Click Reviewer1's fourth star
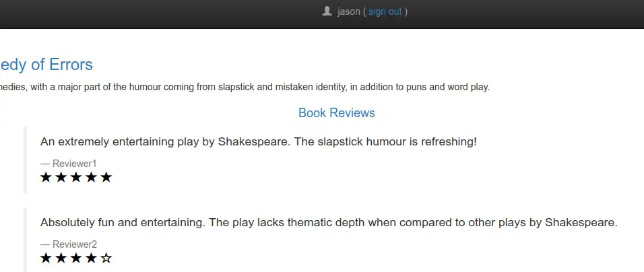 click(91, 177)
